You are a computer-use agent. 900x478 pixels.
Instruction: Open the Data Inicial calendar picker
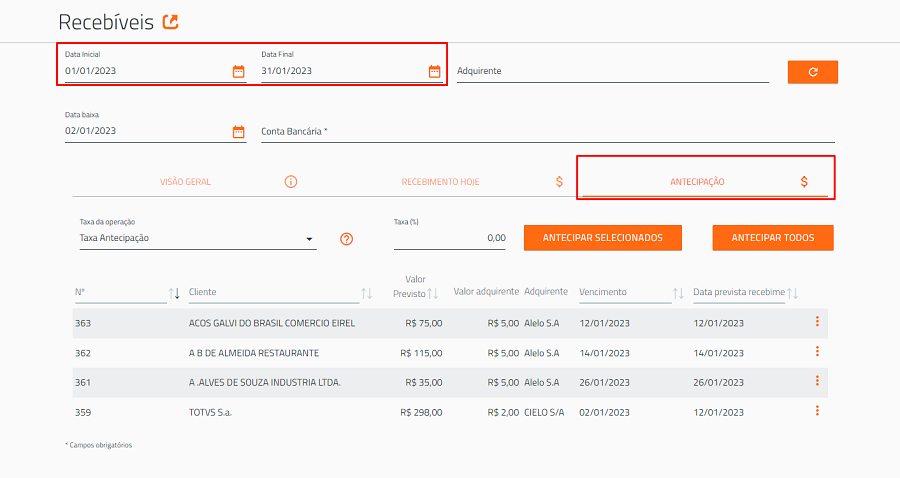[238, 71]
